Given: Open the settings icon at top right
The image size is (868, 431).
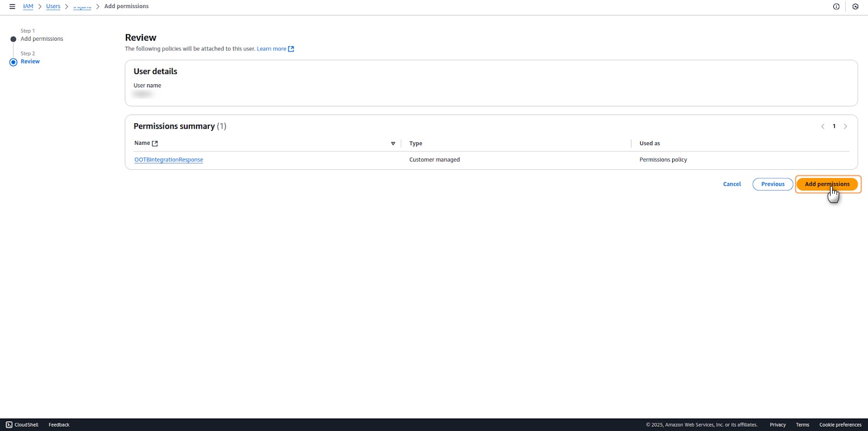Looking at the screenshot, I should point(855,7).
